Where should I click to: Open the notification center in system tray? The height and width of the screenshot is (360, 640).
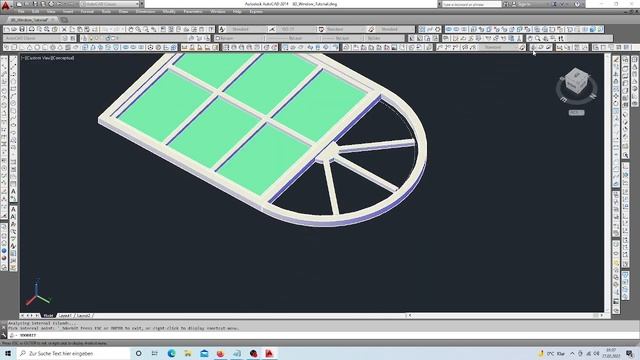click(630, 353)
